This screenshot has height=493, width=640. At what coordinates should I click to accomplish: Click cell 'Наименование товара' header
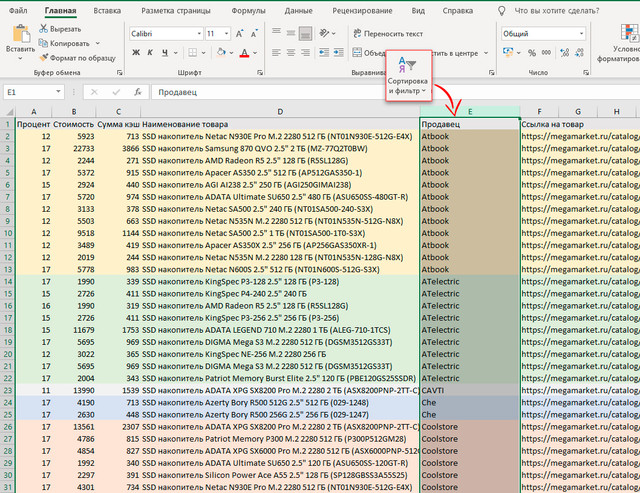tap(280, 124)
